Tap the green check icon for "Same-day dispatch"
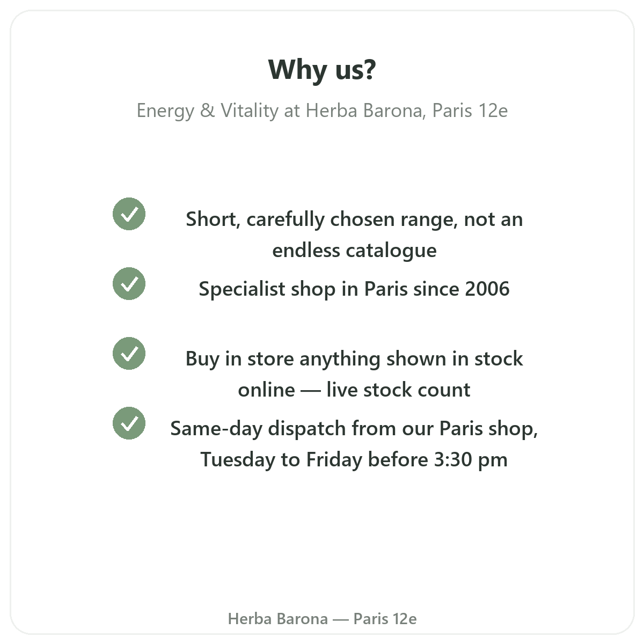 click(x=129, y=423)
